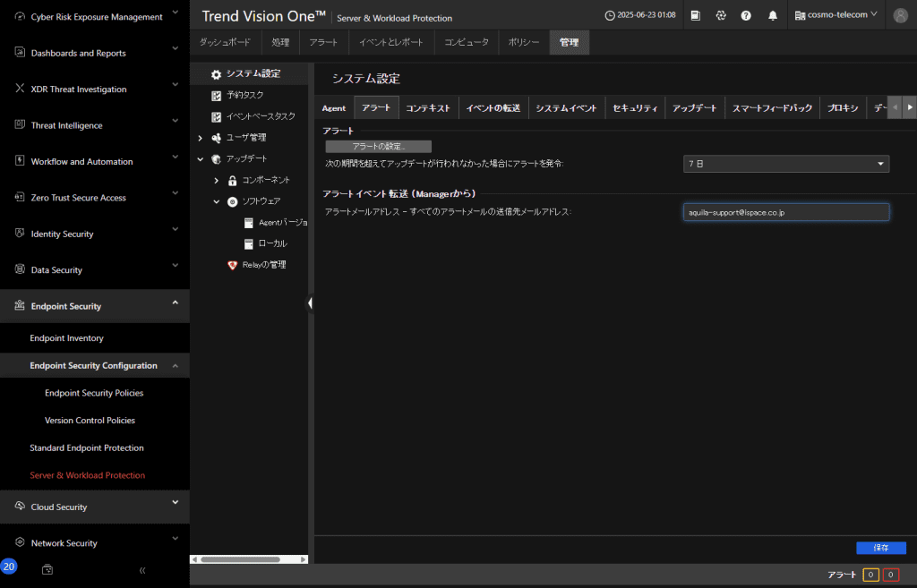
Task: Select the コンピュータ tab
Action: [466, 42]
